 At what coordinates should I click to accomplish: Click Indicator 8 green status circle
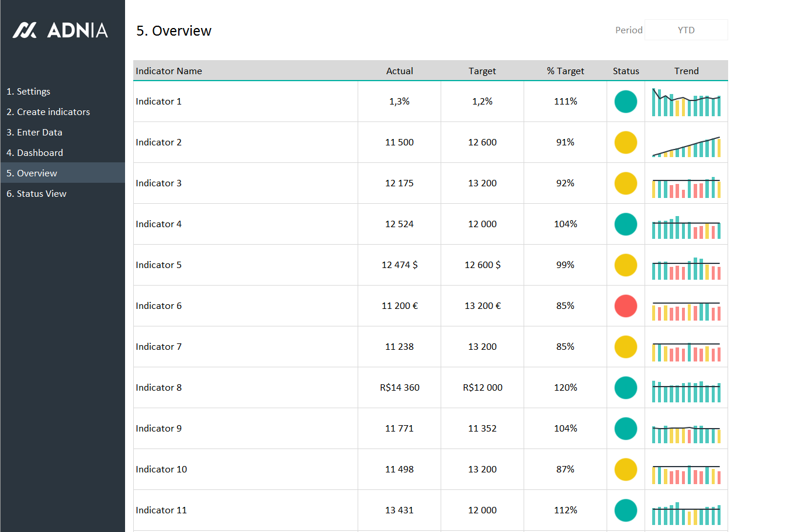tap(625, 388)
